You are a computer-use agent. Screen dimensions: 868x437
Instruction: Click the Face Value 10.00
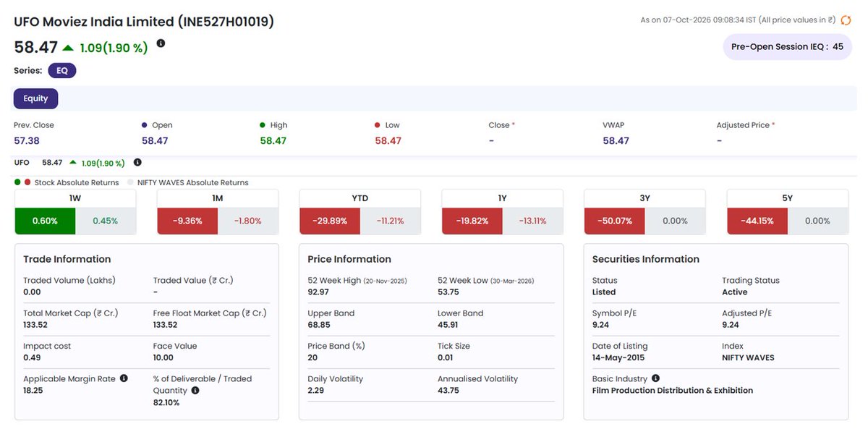click(x=163, y=357)
